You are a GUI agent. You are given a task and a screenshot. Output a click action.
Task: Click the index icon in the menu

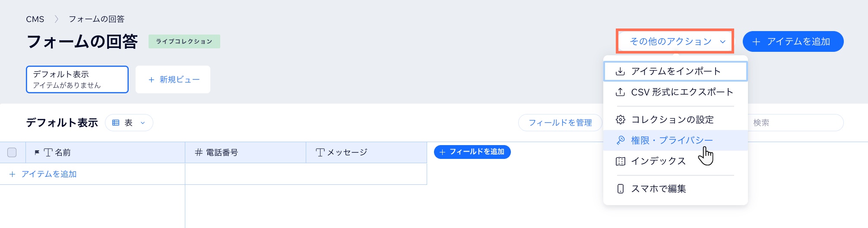(621, 161)
